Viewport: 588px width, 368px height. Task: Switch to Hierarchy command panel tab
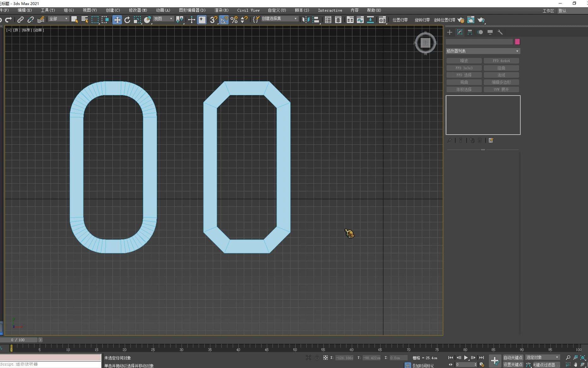coord(470,32)
